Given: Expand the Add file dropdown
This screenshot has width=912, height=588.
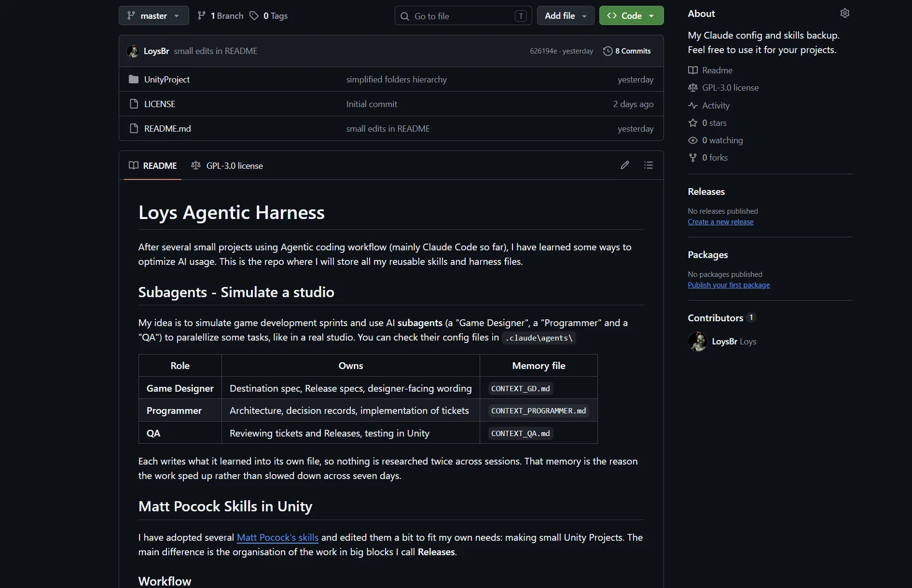Looking at the screenshot, I should (566, 16).
